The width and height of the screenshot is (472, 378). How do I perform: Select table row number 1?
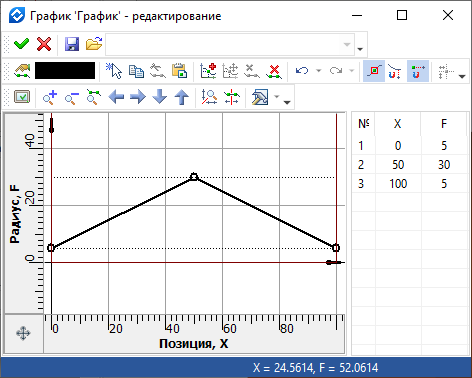(x=361, y=146)
